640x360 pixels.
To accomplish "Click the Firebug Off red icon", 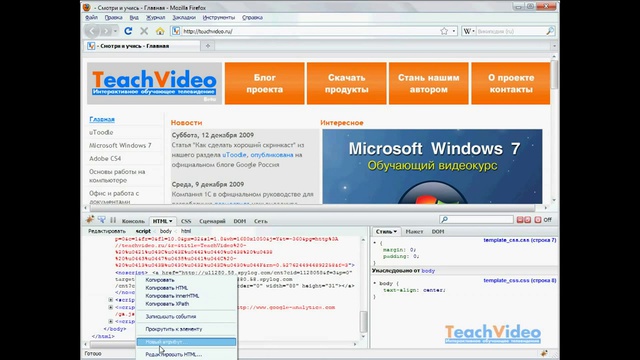I will [x=538, y=220].
